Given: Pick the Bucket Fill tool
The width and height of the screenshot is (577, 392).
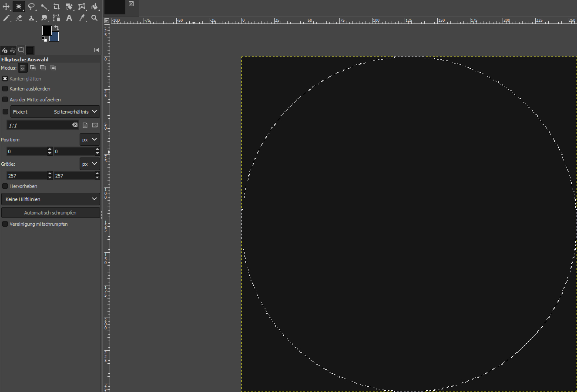Looking at the screenshot, I should [94, 7].
